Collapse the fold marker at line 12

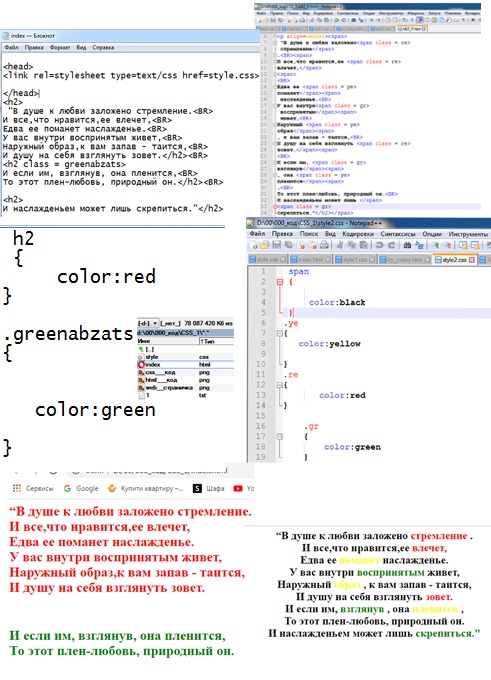(x=280, y=385)
